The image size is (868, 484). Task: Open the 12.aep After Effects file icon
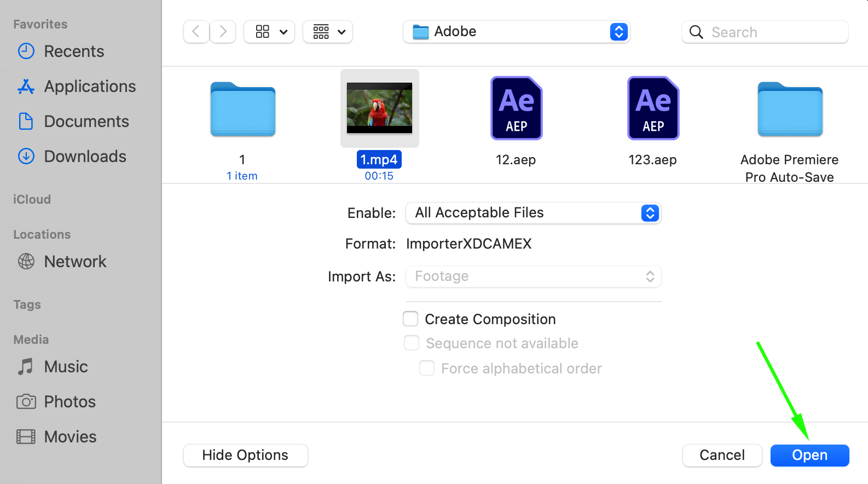click(516, 108)
